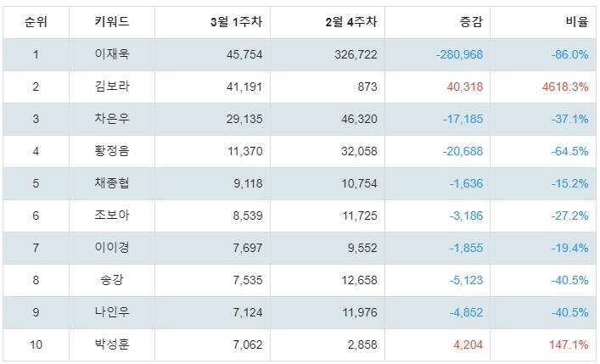Select the 2월 4주차 column header
The height and width of the screenshot is (364, 600).
[351, 21]
